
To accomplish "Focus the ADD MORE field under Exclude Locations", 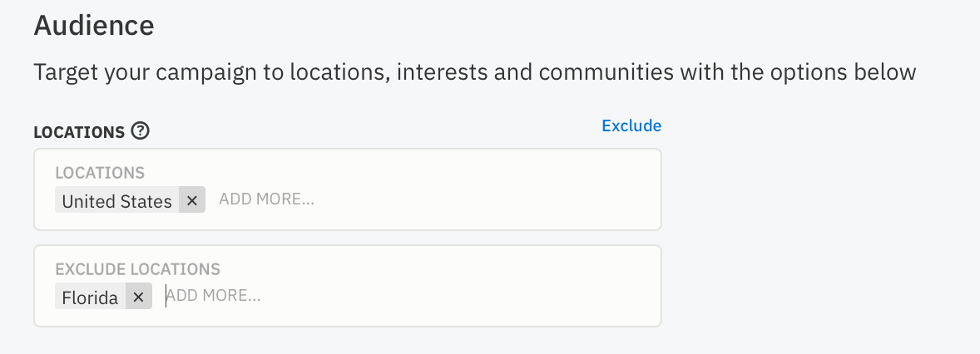I will click(213, 295).
